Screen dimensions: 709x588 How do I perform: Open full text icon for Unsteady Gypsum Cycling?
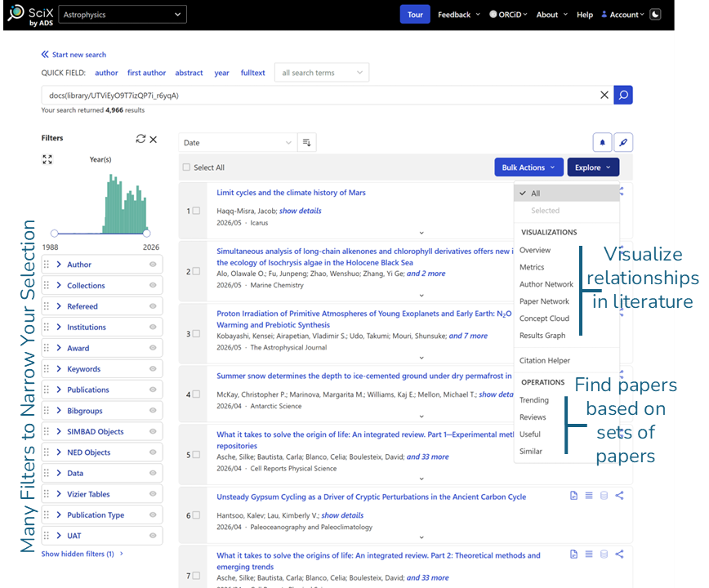pos(573,496)
